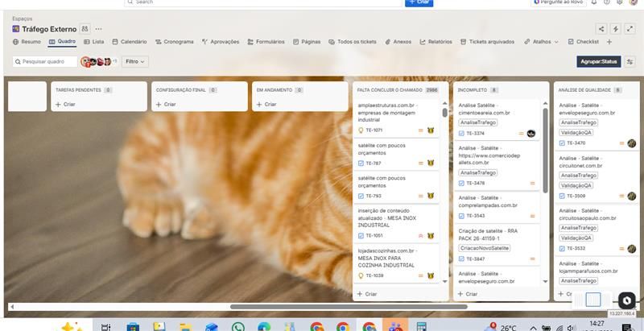Click the Pesquisar quadro search field

(45, 61)
